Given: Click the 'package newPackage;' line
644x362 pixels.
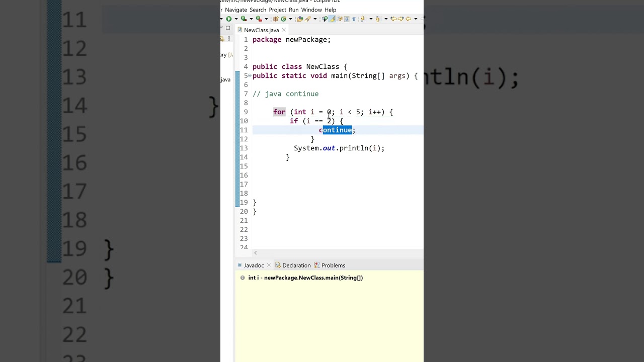Looking at the screenshot, I should click(x=291, y=40).
